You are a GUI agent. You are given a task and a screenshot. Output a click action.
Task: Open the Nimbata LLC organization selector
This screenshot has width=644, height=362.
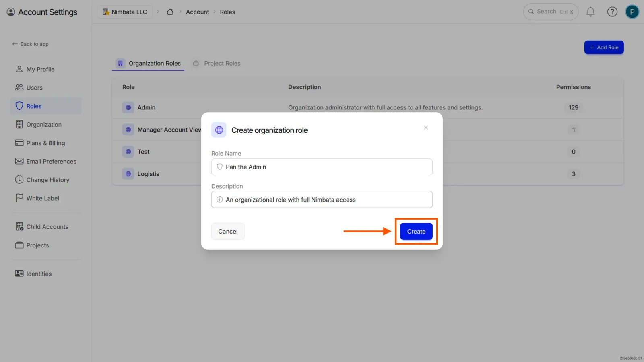click(x=125, y=12)
